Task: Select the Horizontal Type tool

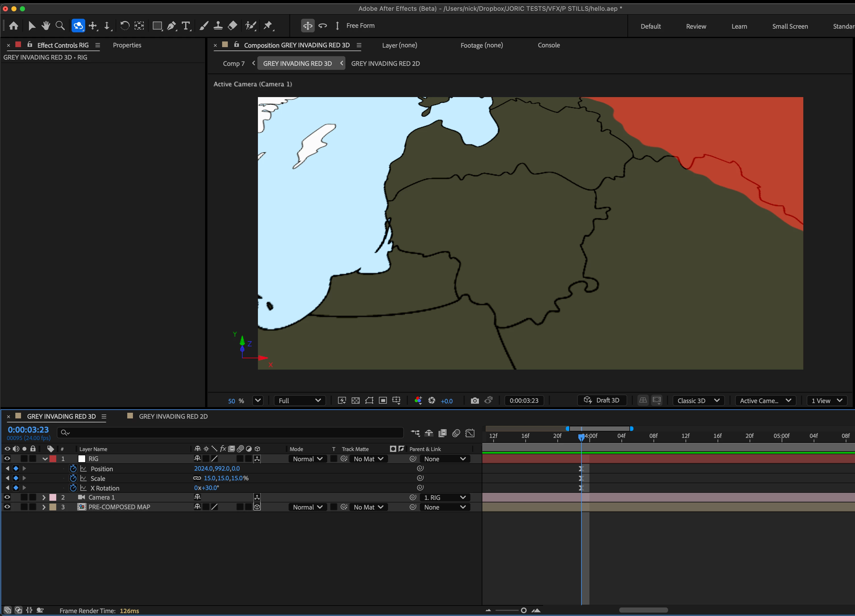Action: (x=185, y=26)
